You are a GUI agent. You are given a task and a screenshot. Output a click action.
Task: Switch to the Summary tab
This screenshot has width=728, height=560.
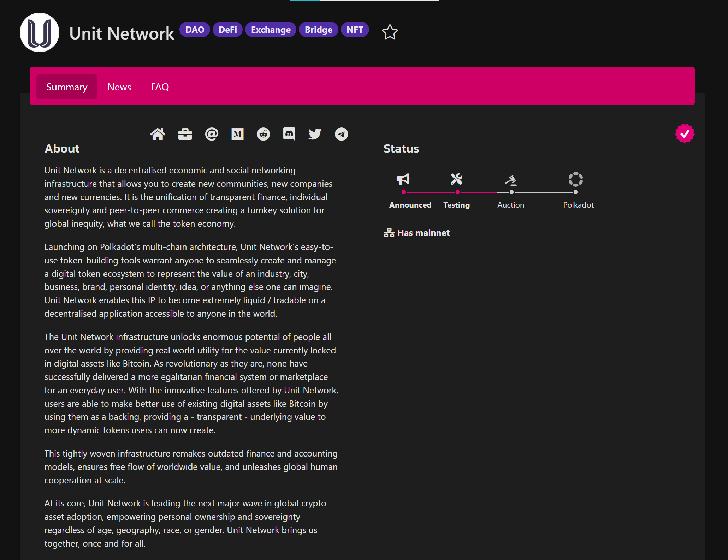pyautogui.click(x=67, y=87)
